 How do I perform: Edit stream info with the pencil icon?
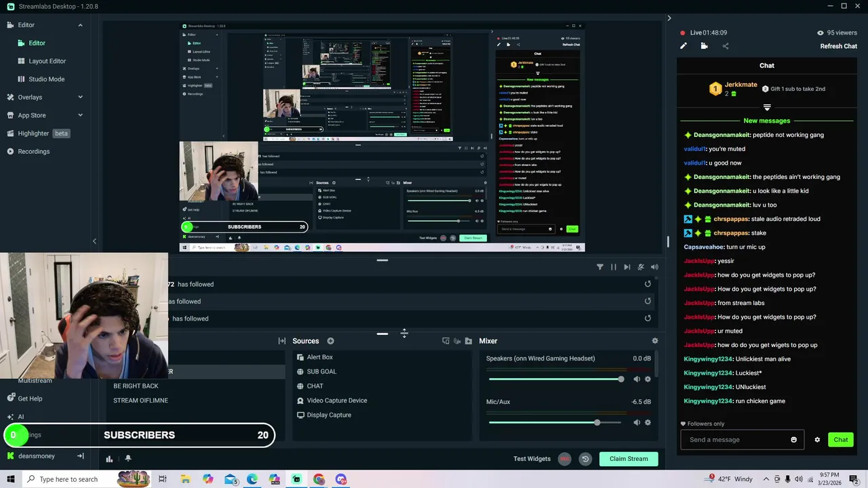pos(684,46)
